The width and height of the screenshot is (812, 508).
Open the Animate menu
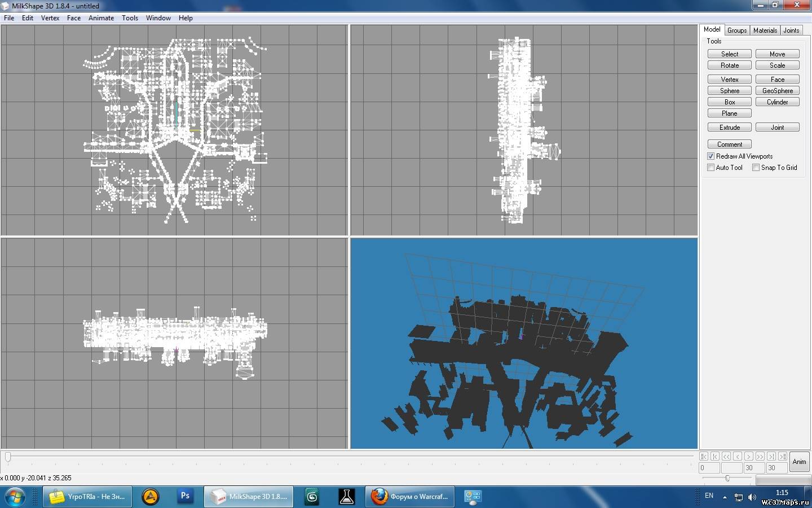(101, 18)
